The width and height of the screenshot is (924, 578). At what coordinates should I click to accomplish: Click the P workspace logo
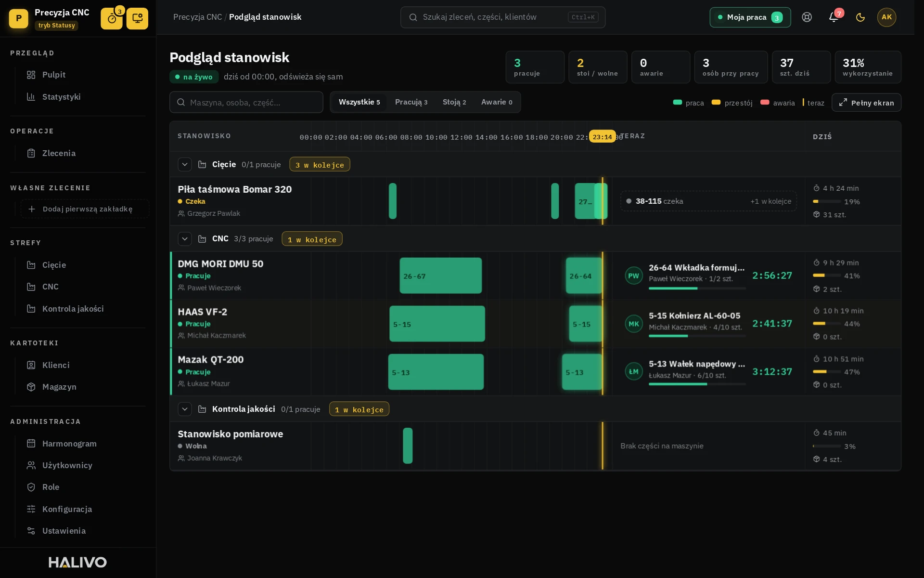(19, 18)
